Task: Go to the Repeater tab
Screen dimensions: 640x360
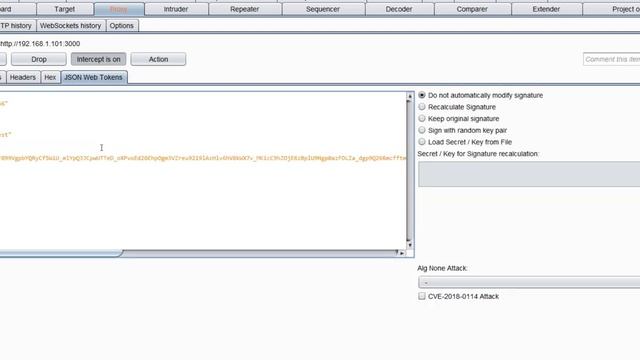Action: click(x=244, y=9)
